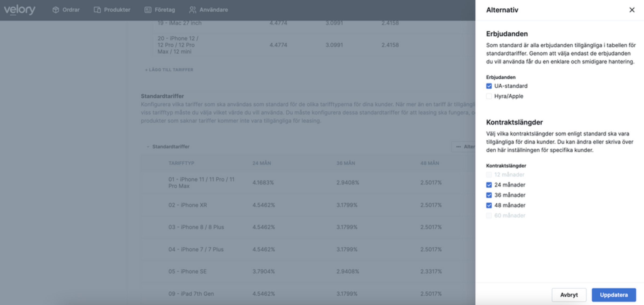Click the Erbjudanden section heading
Screen dimensions: 644x305
pyautogui.click(x=507, y=34)
